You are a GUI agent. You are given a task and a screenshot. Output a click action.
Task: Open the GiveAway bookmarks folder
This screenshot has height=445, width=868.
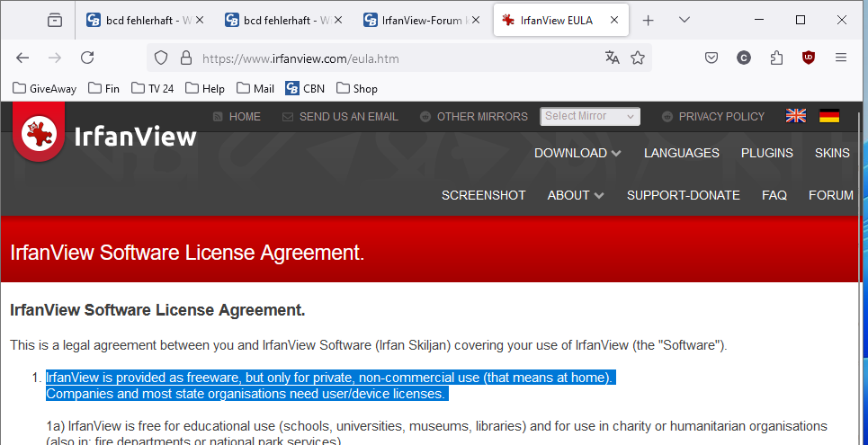(x=44, y=89)
